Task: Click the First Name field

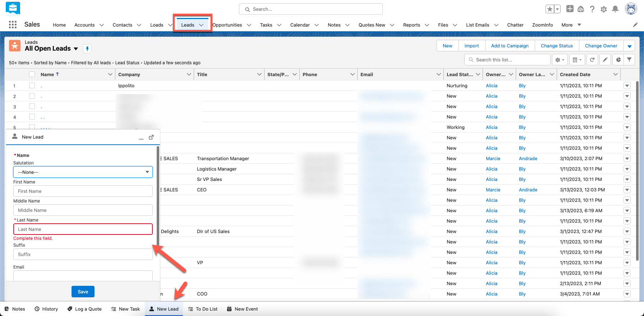Action: (83, 191)
